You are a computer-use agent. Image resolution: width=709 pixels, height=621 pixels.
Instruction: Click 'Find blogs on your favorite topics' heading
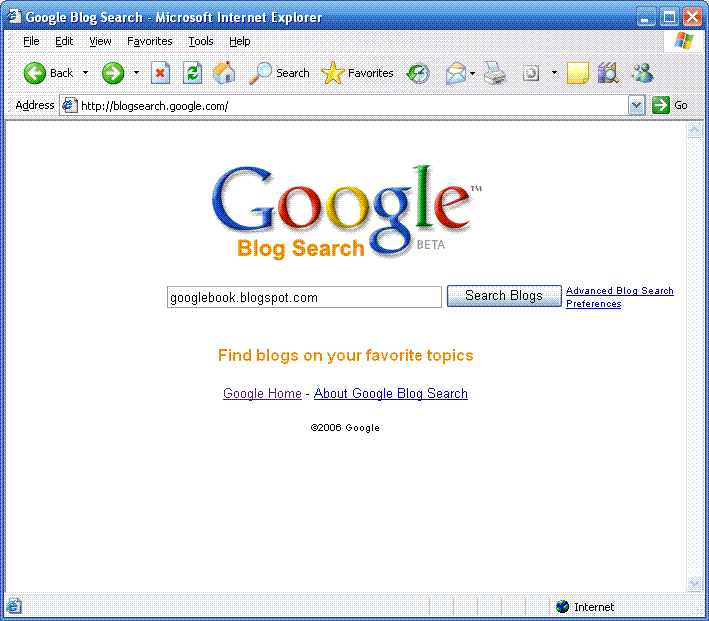click(x=345, y=356)
